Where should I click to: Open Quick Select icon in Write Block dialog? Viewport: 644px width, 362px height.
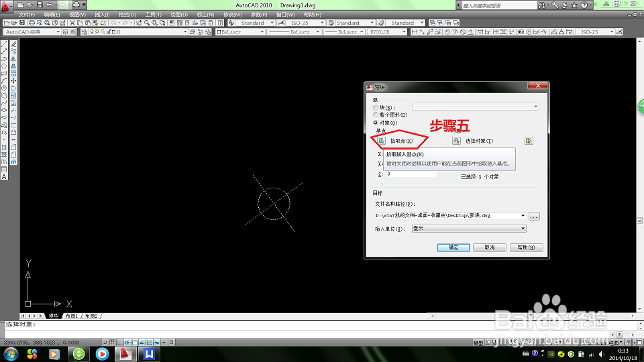coord(529,141)
